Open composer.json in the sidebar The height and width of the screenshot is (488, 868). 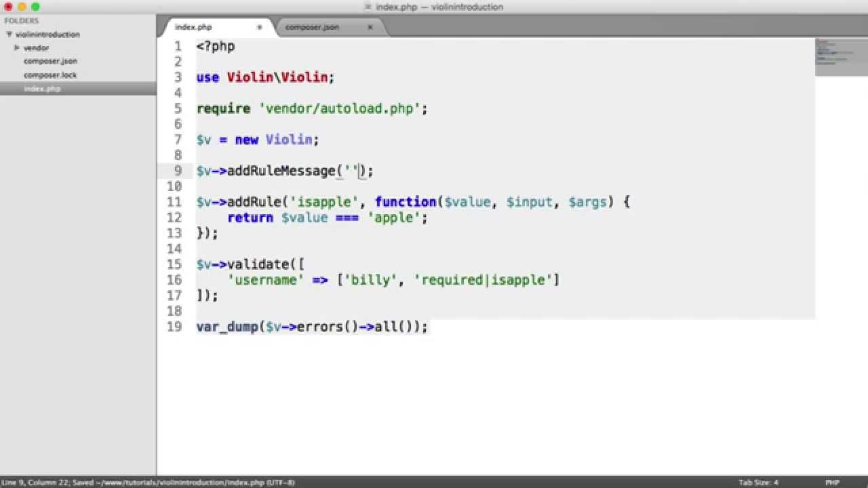[50, 61]
